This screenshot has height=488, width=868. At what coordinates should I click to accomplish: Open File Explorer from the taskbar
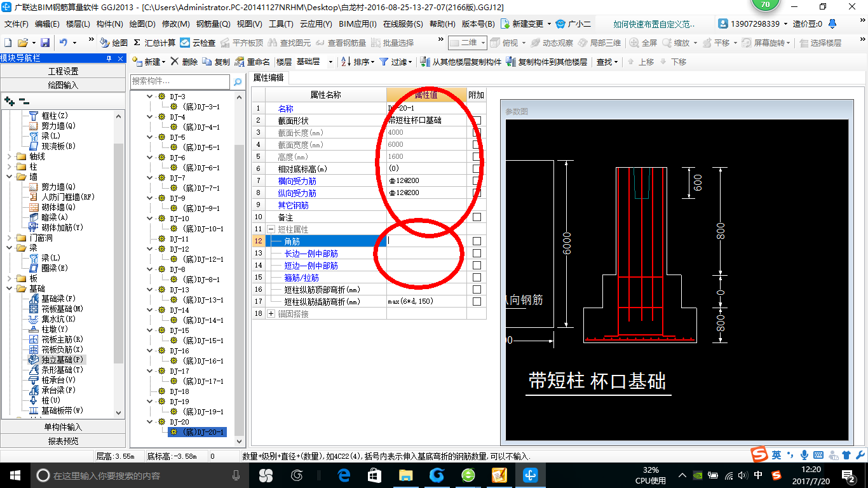tap(405, 475)
